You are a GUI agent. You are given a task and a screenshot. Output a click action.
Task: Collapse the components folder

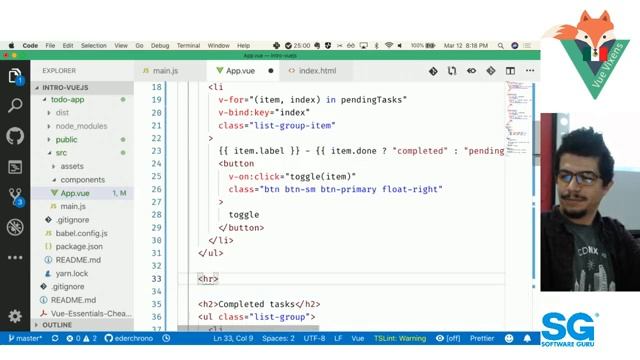pyautogui.click(x=82, y=180)
